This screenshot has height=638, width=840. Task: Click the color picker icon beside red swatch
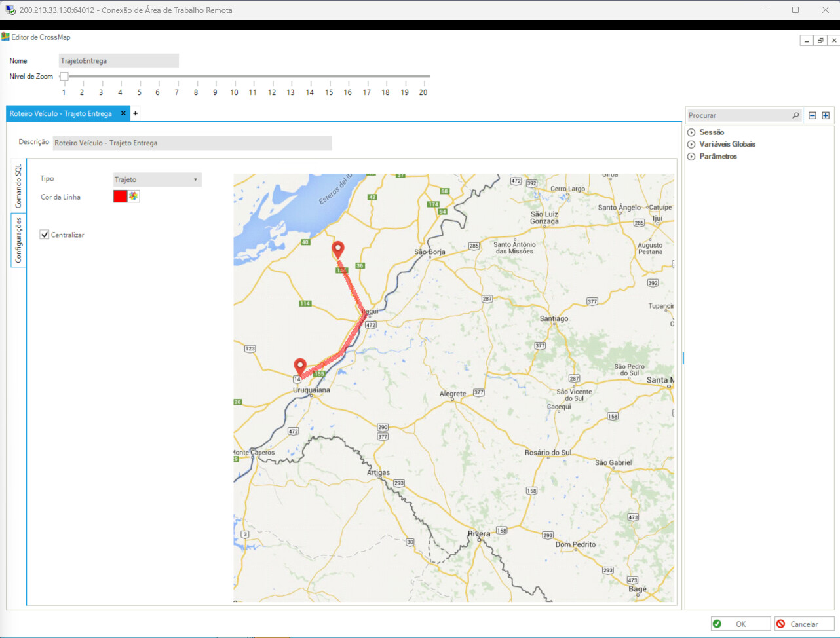tap(134, 197)
